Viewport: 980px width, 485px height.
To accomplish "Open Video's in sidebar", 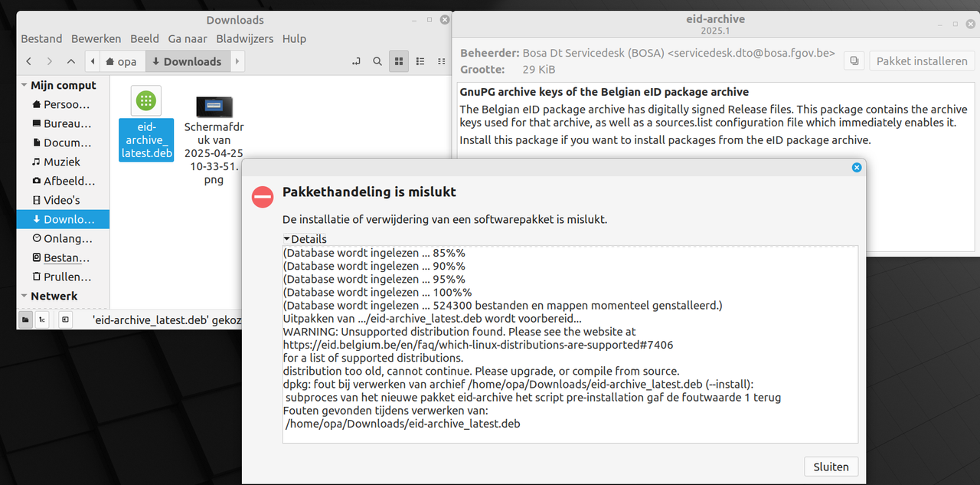I will (63, 200).
